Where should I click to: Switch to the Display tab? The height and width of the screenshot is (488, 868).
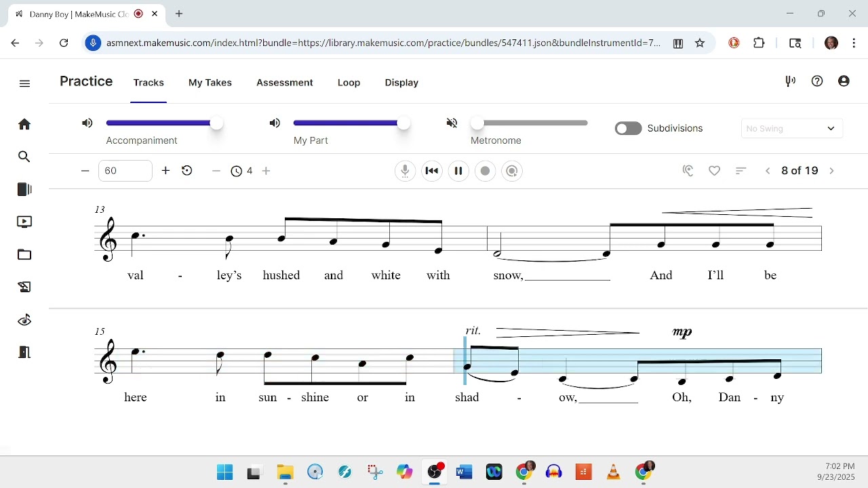pyautogui.click(x=401, y=82)
